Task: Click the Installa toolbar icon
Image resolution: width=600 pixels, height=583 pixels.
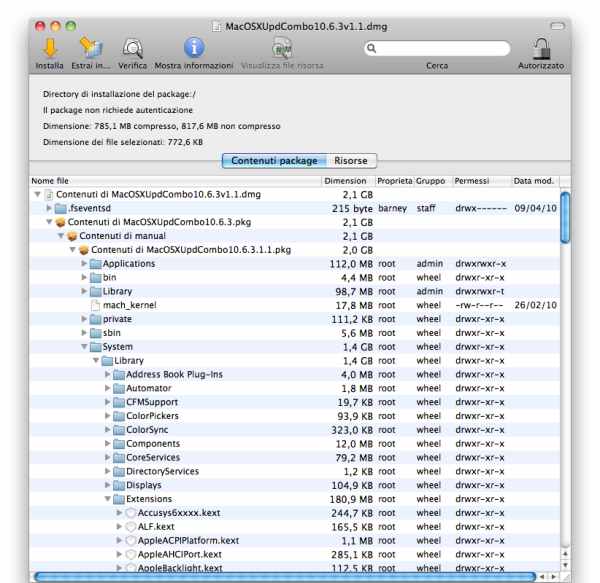Action: 50,48
